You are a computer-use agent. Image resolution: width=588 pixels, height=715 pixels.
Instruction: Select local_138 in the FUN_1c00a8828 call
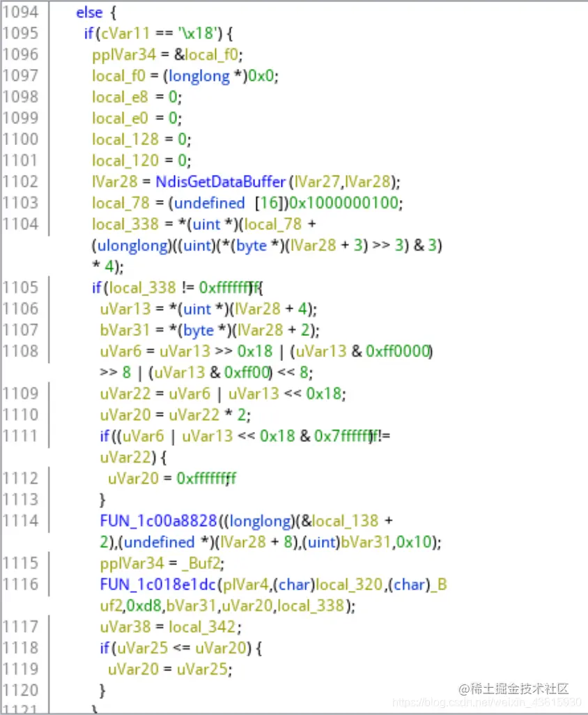345,521
